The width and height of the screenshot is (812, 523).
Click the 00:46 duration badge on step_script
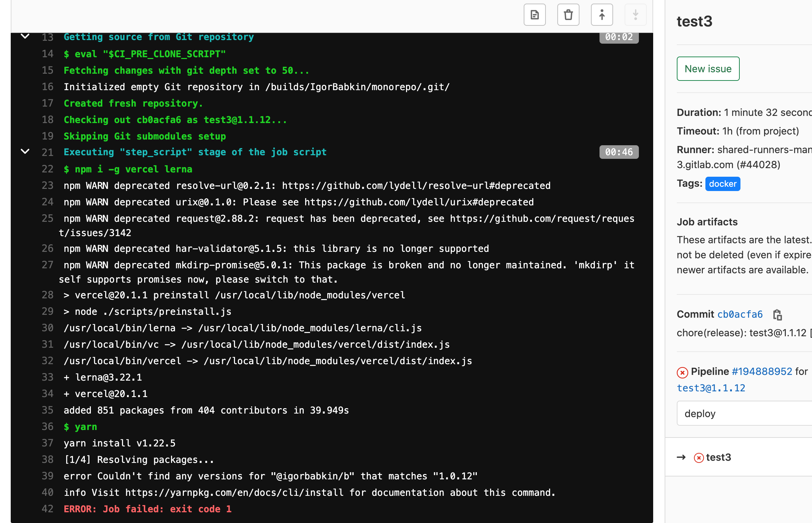[x=618, y=152]
